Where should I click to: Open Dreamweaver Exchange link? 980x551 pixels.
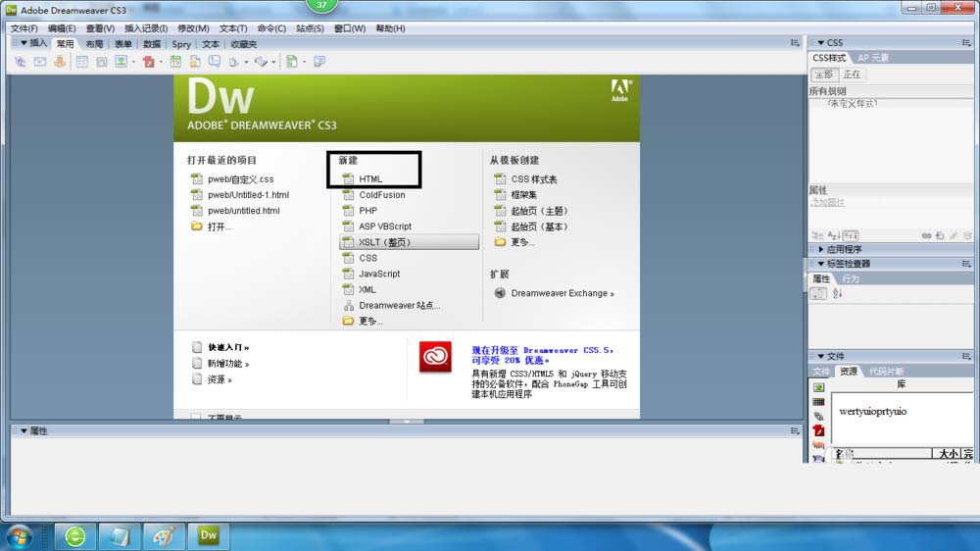click(x=562, y=293)
